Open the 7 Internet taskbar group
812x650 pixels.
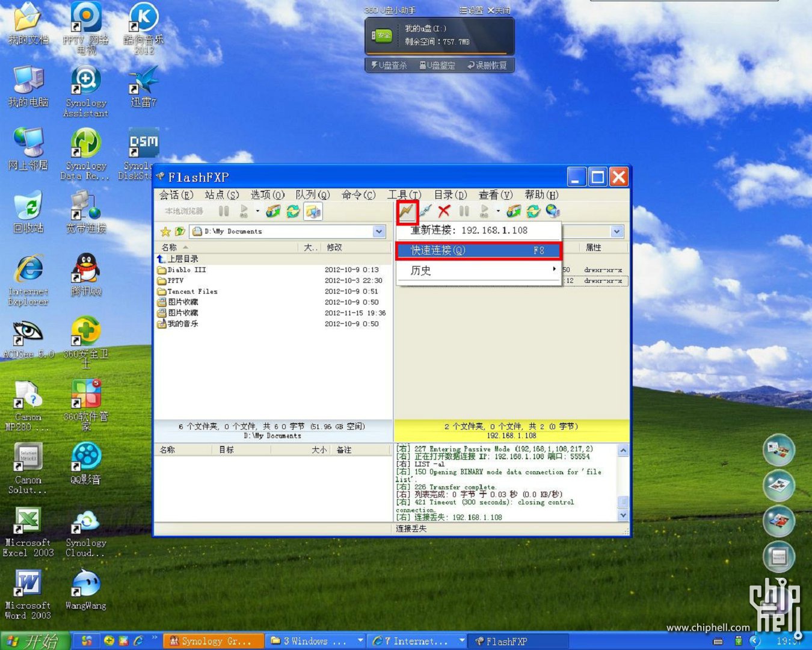tap(417, 642)
